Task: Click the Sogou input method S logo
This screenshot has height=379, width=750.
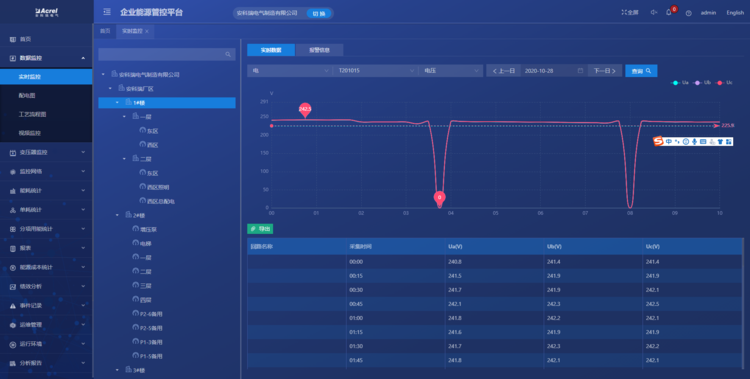Action: click(659, 142)
